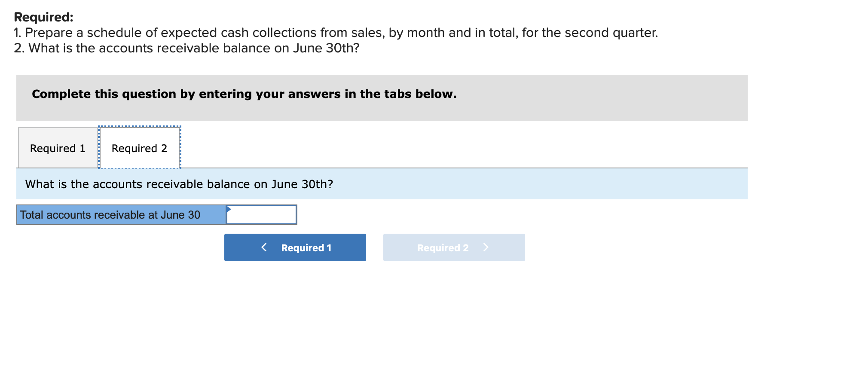868x366 pixels.
Task: Select the back-arrow icon inside the navigation button
Action: point(264,247)
